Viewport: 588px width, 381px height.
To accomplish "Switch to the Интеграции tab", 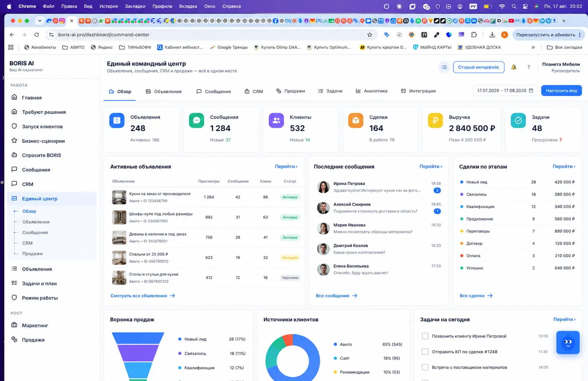I will coord(418,91).
